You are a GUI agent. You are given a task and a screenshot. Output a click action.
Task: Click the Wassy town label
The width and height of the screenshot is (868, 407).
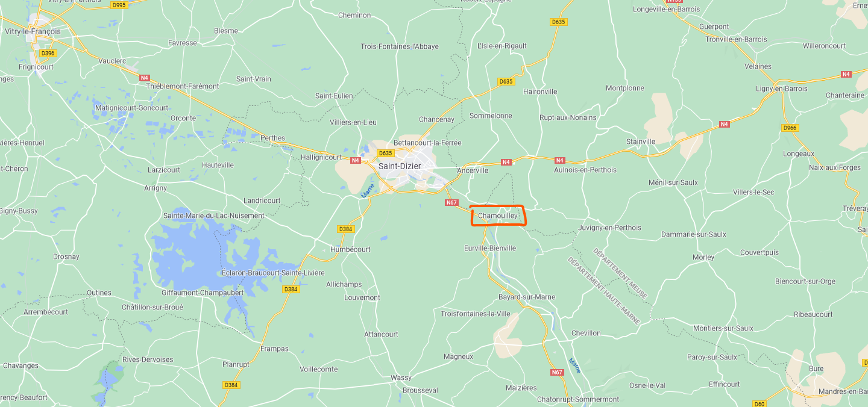pos(401,377)
